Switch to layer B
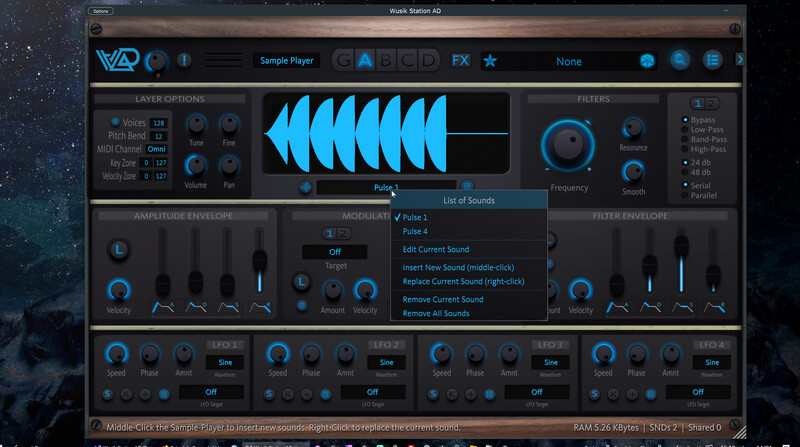800x447 pixels. click(x=386, y=60)
